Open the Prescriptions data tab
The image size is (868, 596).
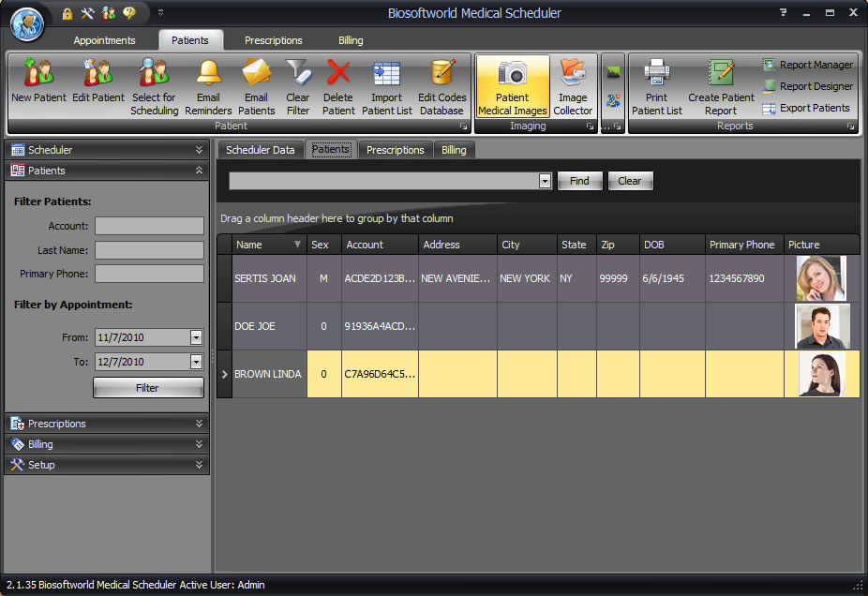point(396,150)
